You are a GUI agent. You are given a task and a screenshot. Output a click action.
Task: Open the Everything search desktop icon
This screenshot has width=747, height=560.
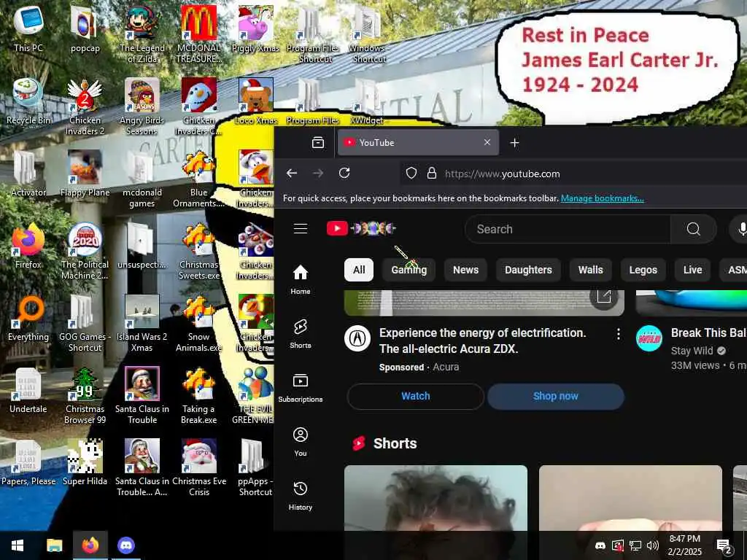coord(28,318)
